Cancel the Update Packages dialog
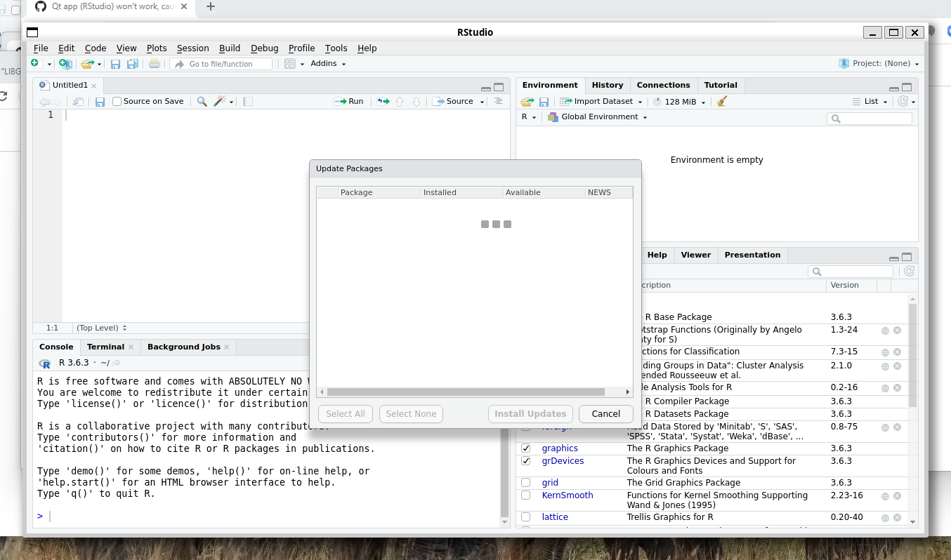This screenshot has width=951, height=560. coord(605,413)
